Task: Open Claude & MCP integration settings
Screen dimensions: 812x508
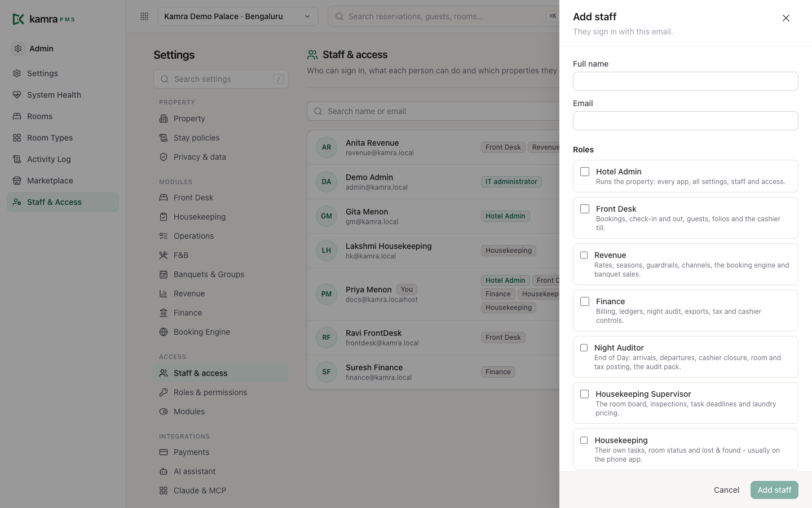Action: [x=221, y=491]
